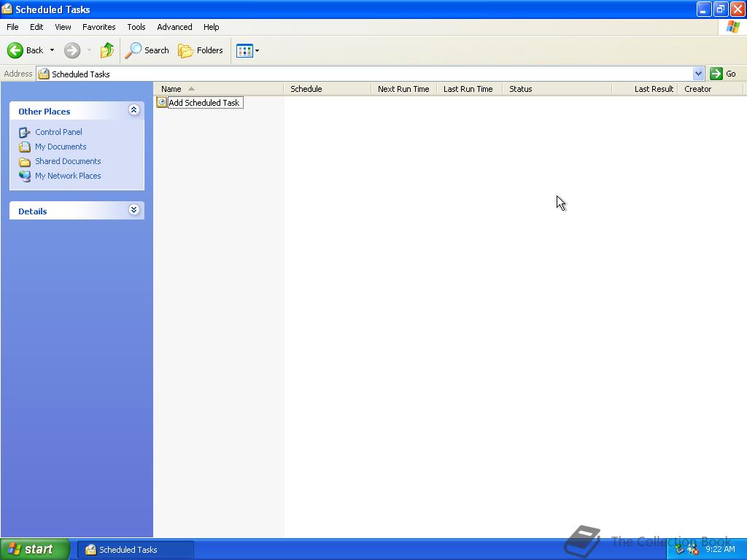Open the File menu
This screenshot has width=747, height=560.
12,27
